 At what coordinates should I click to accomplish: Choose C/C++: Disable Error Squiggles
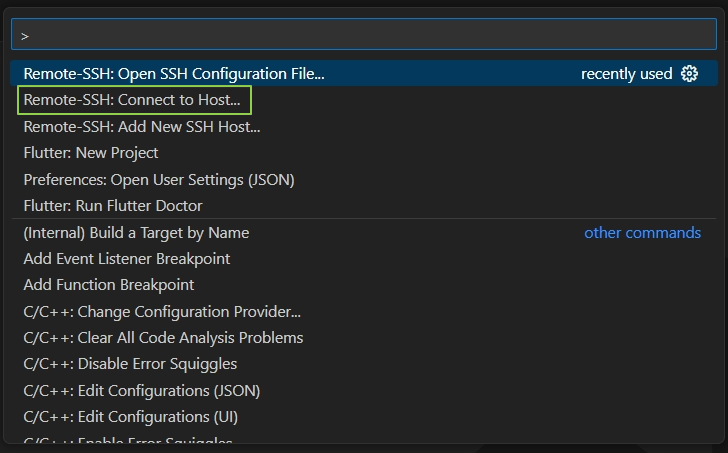coord(364,363)
